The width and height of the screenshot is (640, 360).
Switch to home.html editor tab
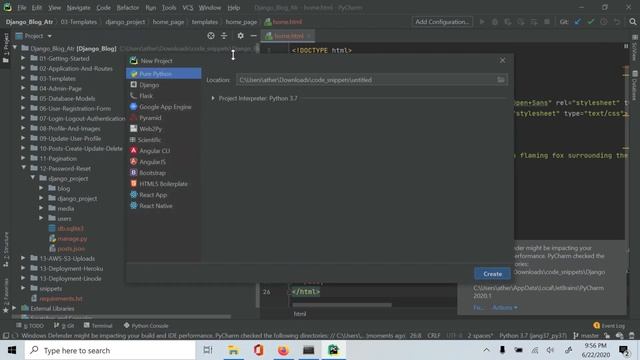[289, 36]
